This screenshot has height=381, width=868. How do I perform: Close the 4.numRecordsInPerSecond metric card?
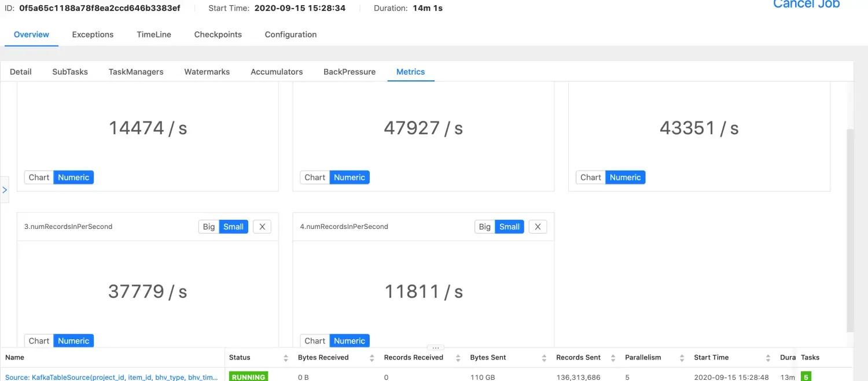538,226
